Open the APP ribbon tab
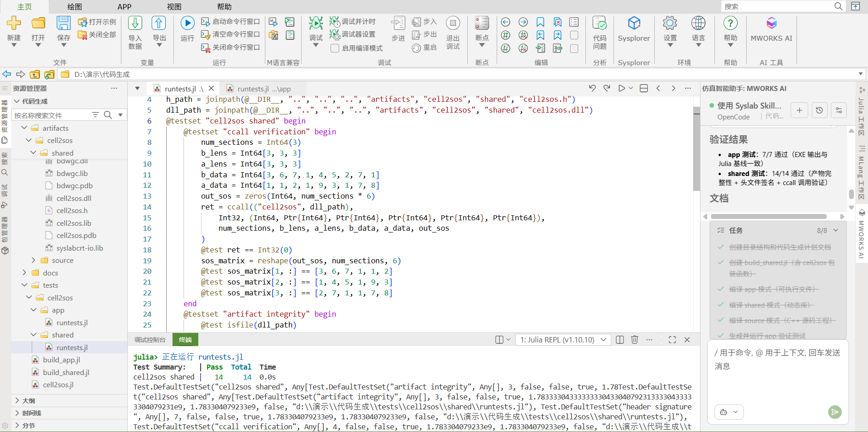The width and height of the screenshot is (868, 432). (125, 7)
